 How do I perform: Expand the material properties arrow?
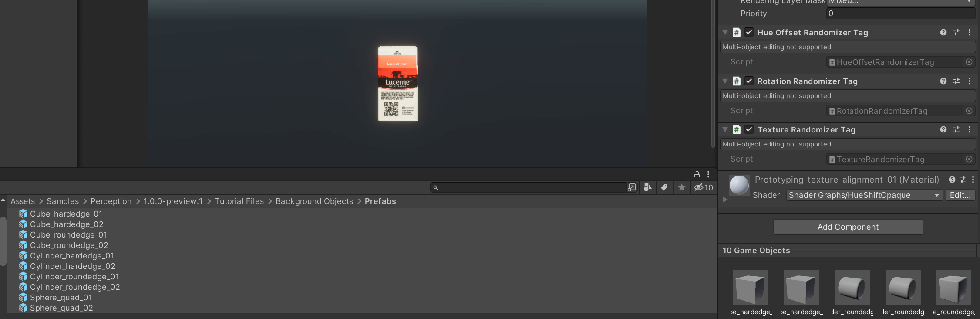tap(725, 200)
